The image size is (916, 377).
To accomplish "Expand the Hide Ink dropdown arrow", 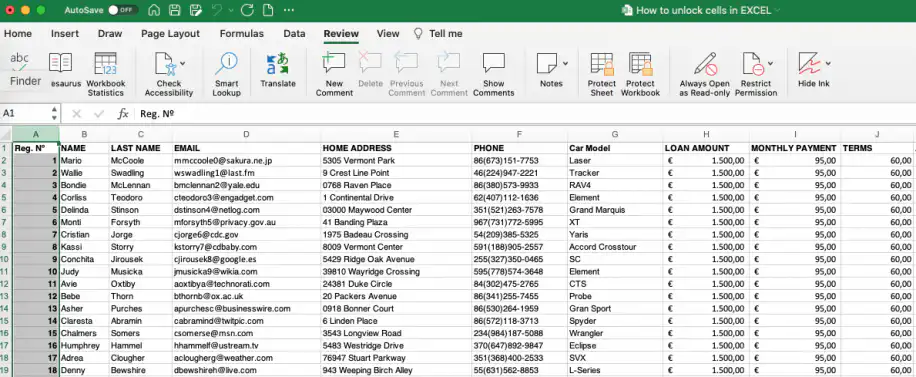I will point(828,63).
